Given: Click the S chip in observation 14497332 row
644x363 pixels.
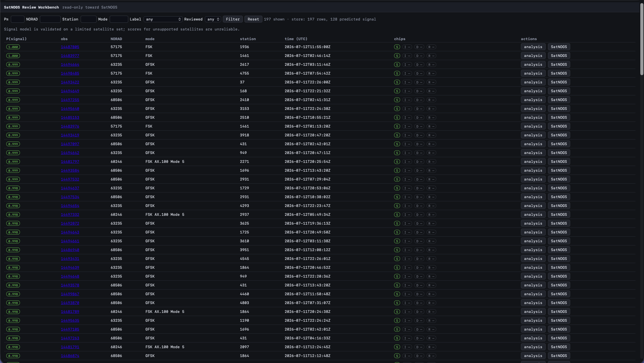Looking at the screenshot, I should [397, 215].
